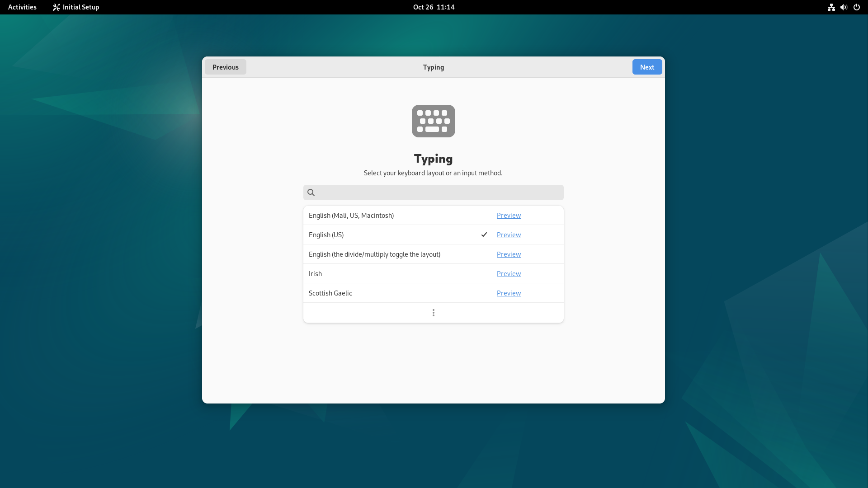The image size is (868, 488).
Task: Expand the list with the three-dot button
Action: [433, 312]
